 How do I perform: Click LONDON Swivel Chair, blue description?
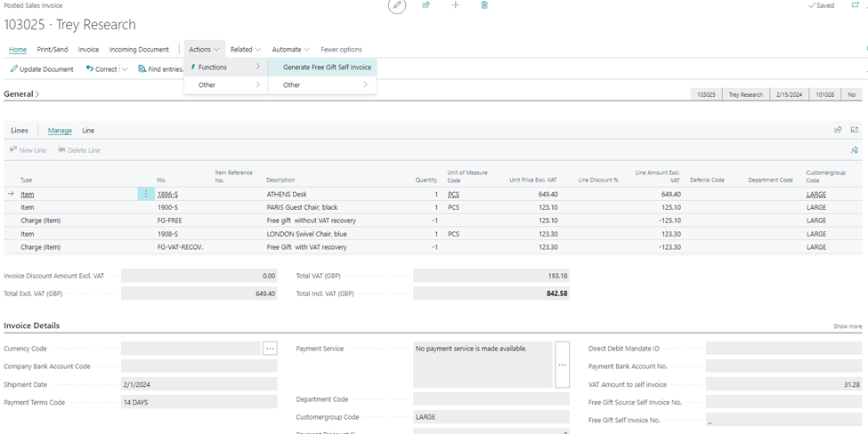306,234
